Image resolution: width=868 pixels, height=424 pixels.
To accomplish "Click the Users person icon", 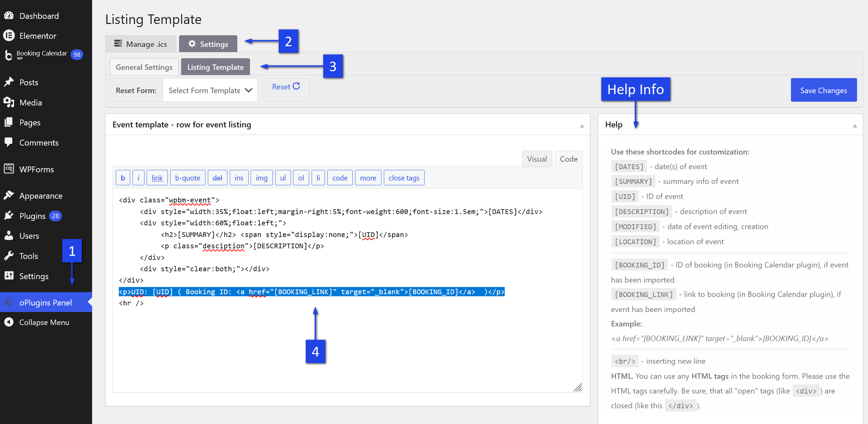I will click(x=9, y=236).
